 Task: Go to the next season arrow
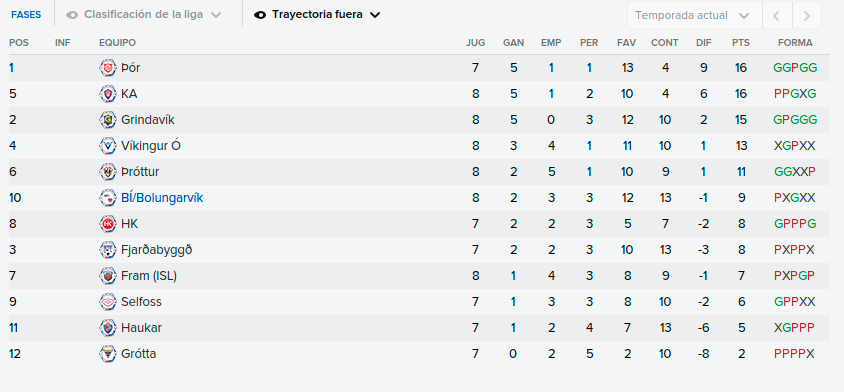click(806, 15)
